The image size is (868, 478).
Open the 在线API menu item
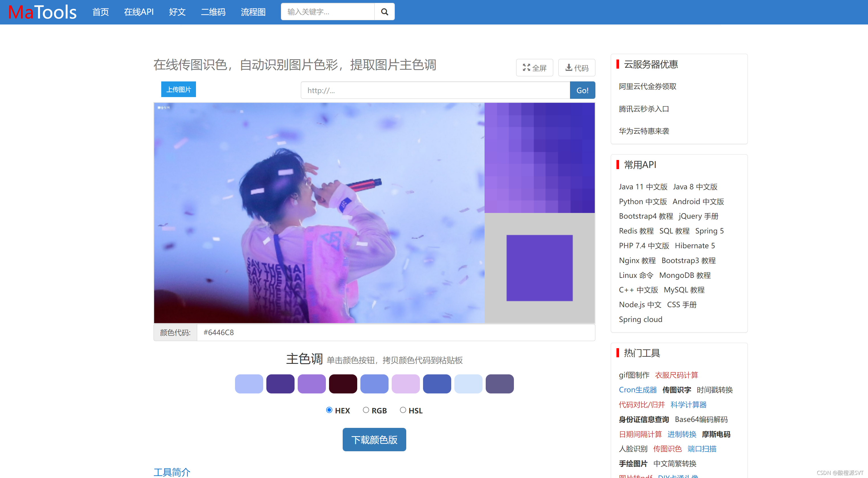[138, 12]
